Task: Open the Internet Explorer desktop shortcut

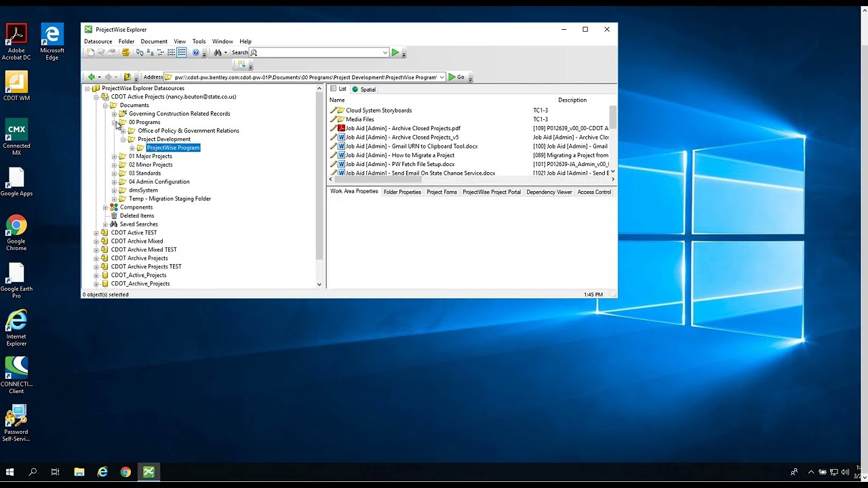Action: coord(16,328)
